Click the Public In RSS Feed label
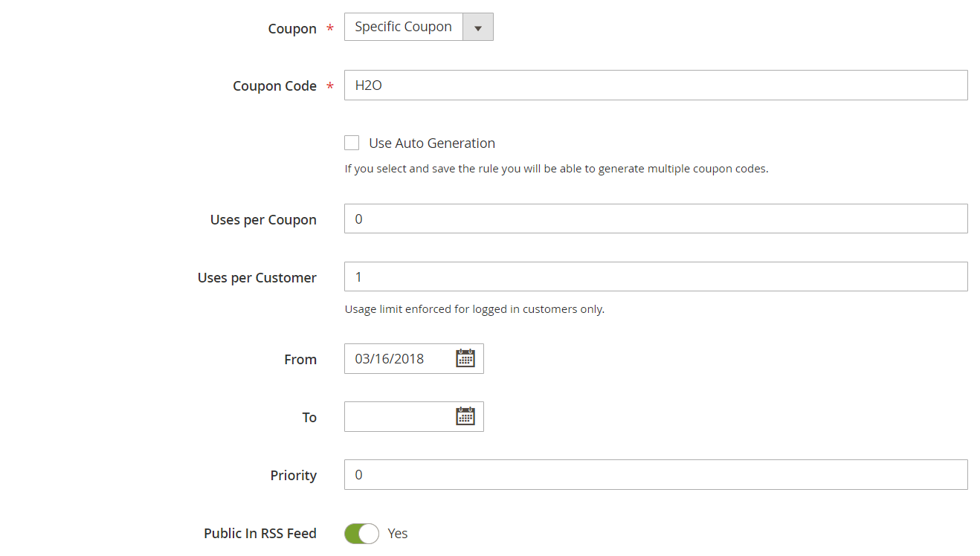This screenshot has width=980, height=556. (260, 534)
